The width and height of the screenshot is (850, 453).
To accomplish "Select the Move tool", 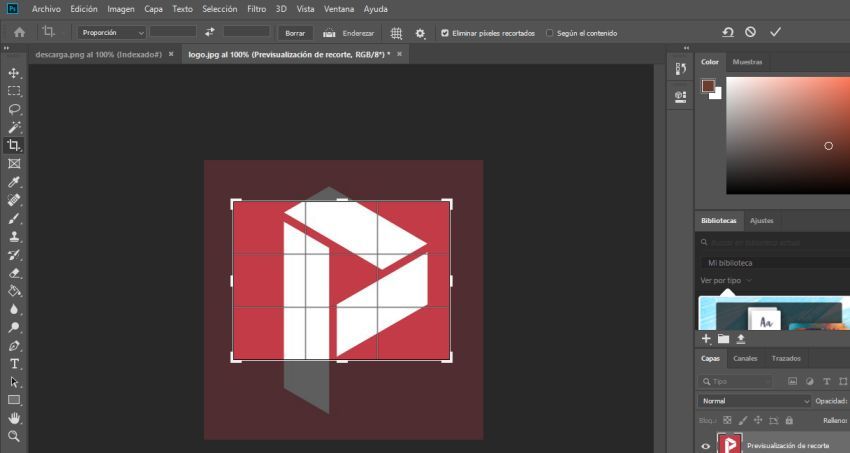I will pyautogui.click(x=14, y=73).
